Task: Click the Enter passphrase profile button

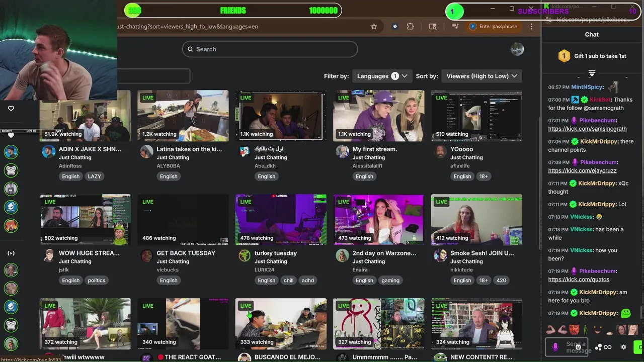Action: tap(494, 27)
